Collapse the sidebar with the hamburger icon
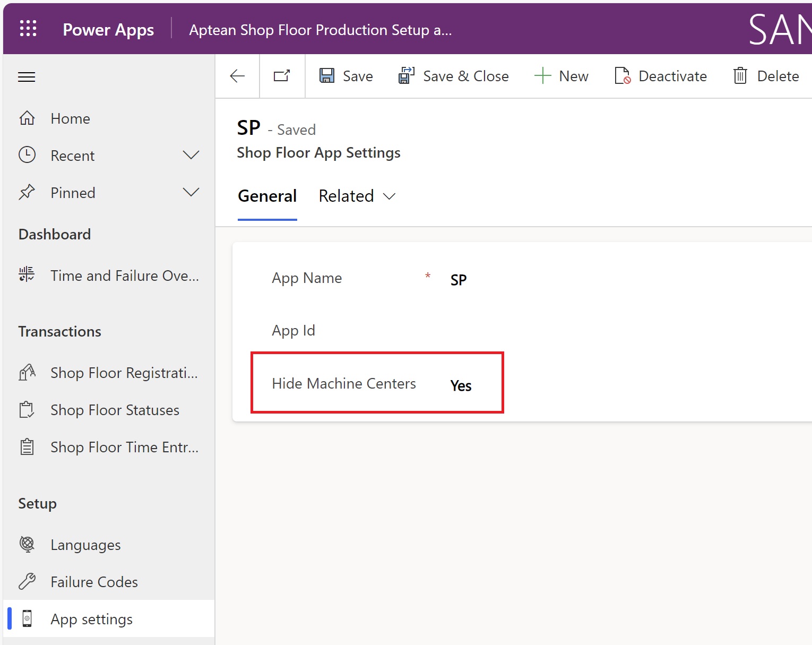The height and width of the screenshot is (645, 812). tap(27, 77)
